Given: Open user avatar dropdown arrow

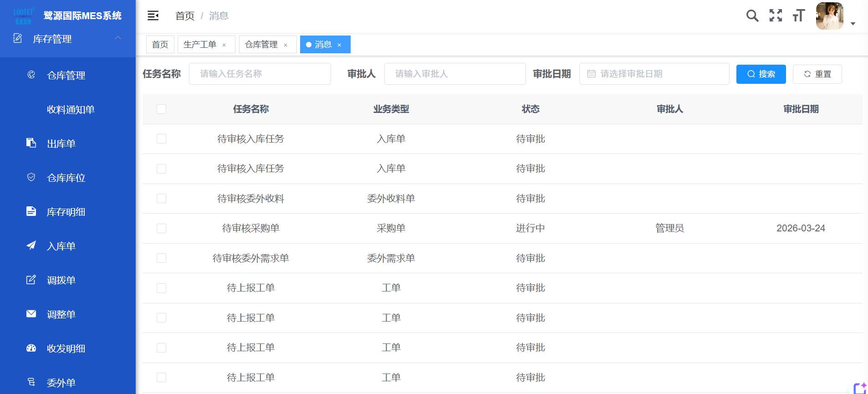Looking at the screenshot, I should click(853, 24).
